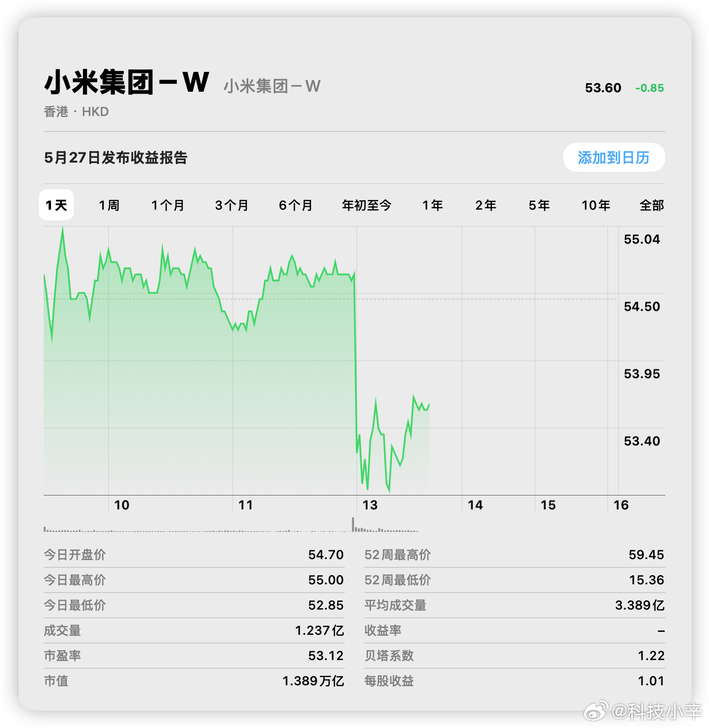Open the 1个月 chart range

tap(168, 205)
